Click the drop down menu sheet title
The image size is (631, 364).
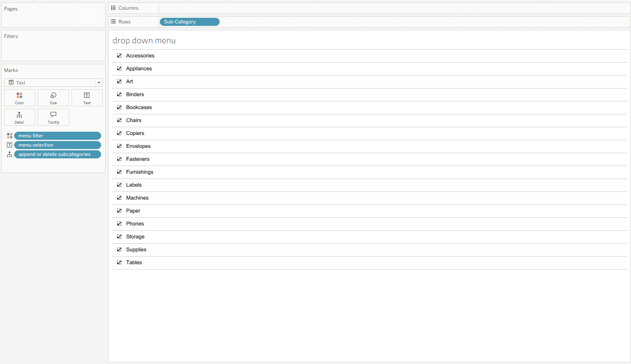pos(144,41)
